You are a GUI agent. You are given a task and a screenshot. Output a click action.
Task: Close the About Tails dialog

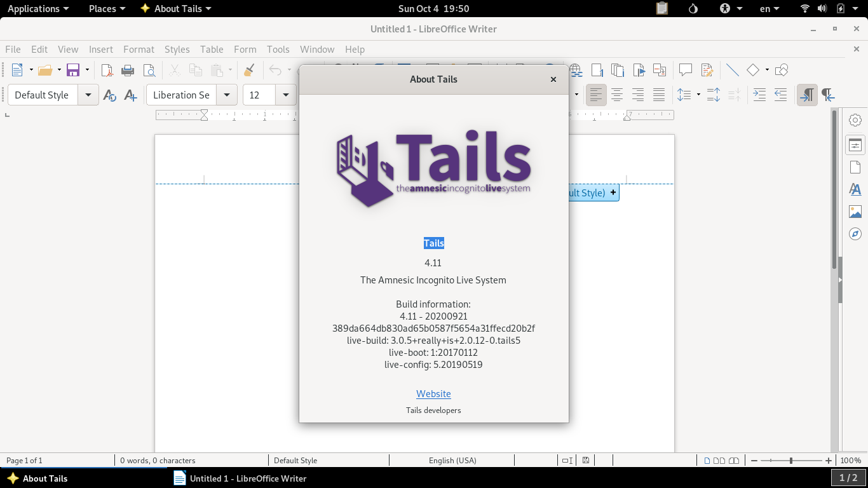[x=553, y=79]
